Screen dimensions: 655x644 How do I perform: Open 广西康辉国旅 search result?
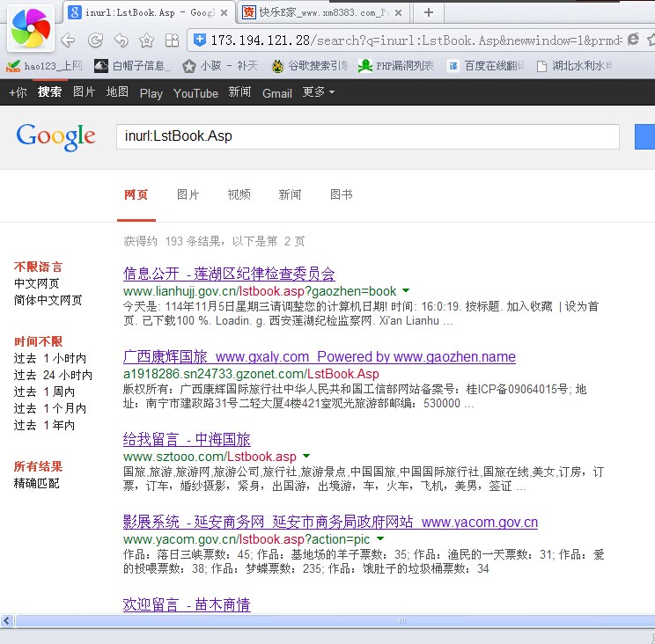coord(320,357)
